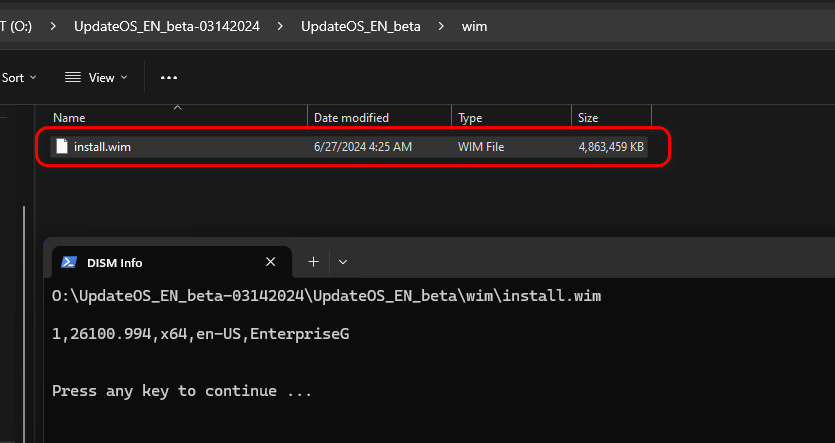Click the 1,26100.994,x64,en-US,EnterpriseG output line
835x443 pixels.
[x=201, y=334]
